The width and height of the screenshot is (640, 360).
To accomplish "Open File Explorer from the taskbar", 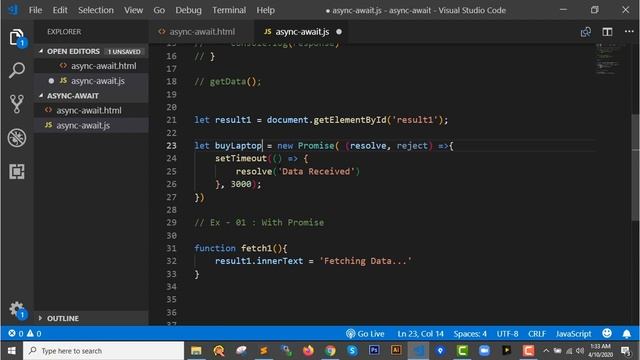I will (196, 351).
